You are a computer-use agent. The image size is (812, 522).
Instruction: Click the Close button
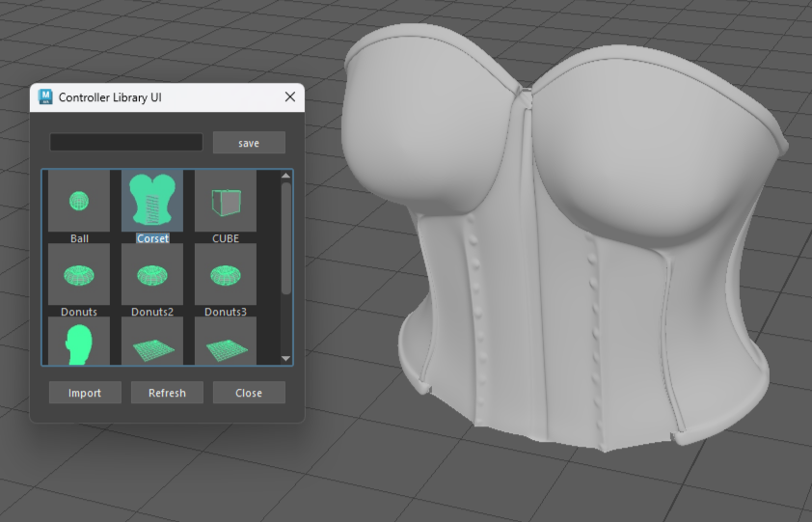tap(249, 393)
